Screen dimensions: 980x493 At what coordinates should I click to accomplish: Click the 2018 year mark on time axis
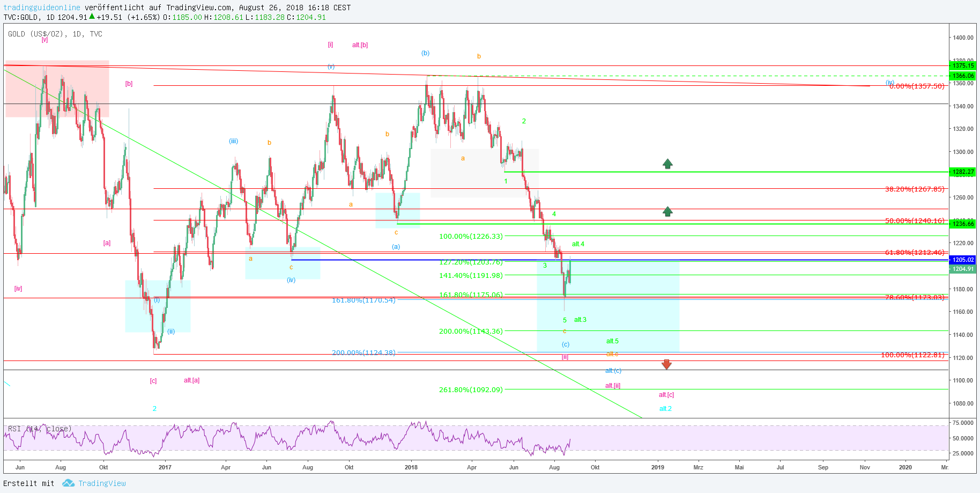click(411, 467)
